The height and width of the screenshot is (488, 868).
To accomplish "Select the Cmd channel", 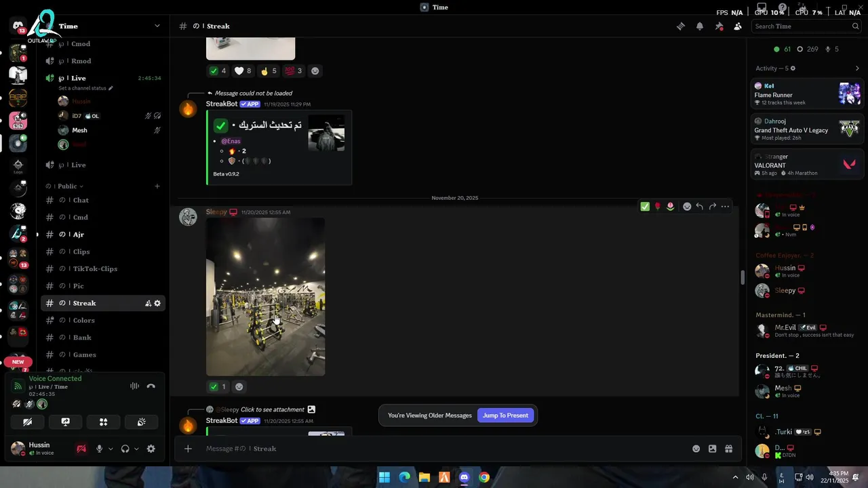I will pos(102,218).
